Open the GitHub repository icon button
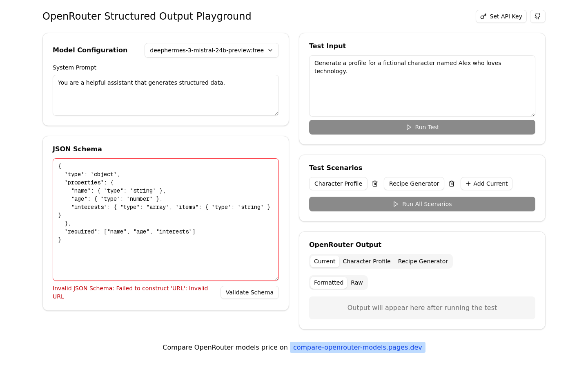 click(537, 16)
